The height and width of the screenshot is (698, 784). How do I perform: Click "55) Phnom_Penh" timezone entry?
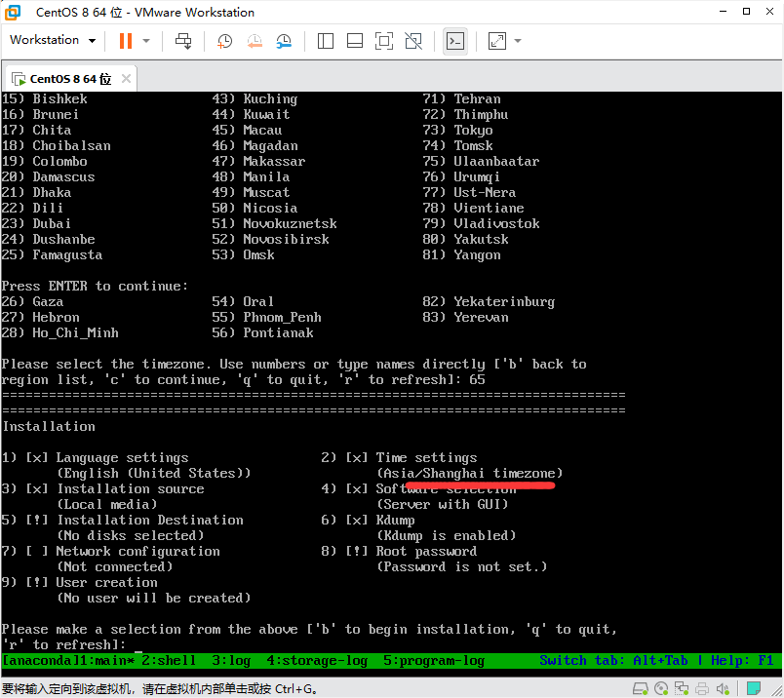(x=266, y=318)
